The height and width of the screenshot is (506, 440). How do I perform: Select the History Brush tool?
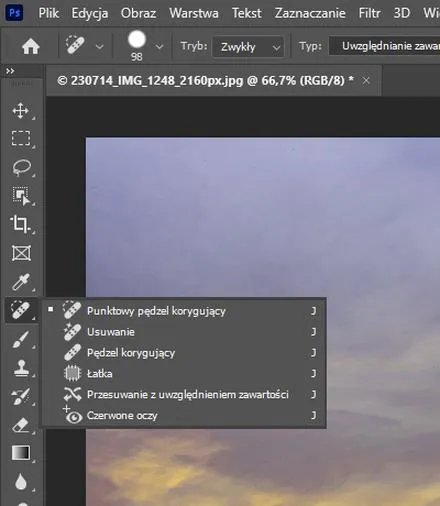21,397
